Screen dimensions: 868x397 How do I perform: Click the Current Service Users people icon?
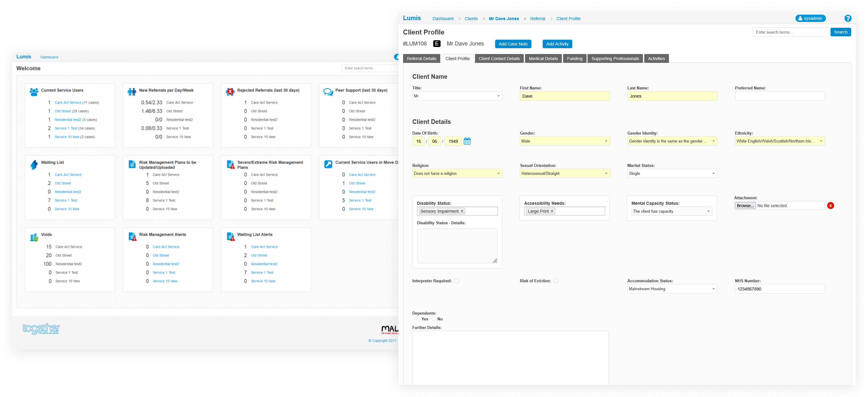pyautogui.click(x=34, y=92)
